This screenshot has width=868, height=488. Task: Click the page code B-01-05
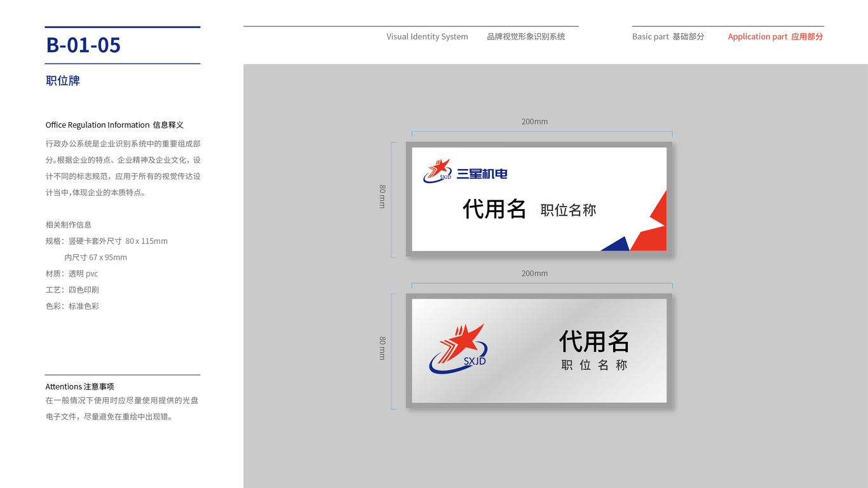click(x=83, y=45)
